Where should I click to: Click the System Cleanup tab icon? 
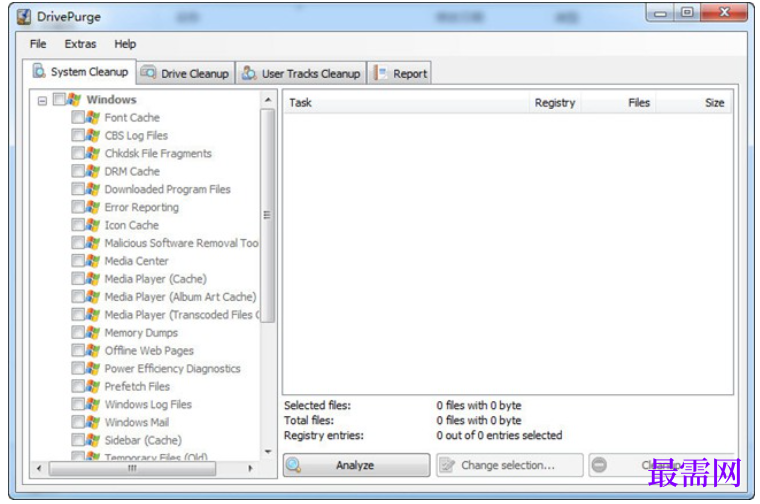pyautogui.click(x=39, y=71)
